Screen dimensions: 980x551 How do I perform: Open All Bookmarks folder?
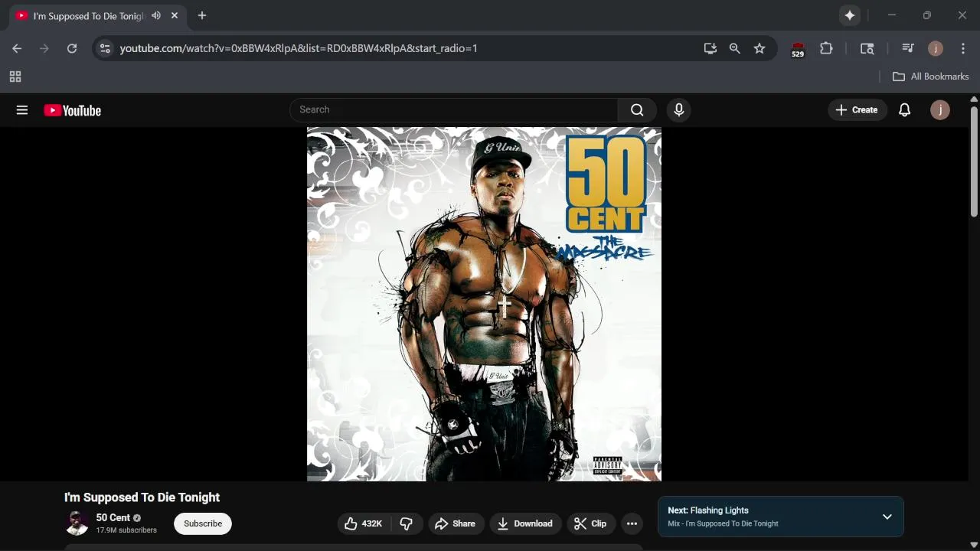tap(931, 77)
